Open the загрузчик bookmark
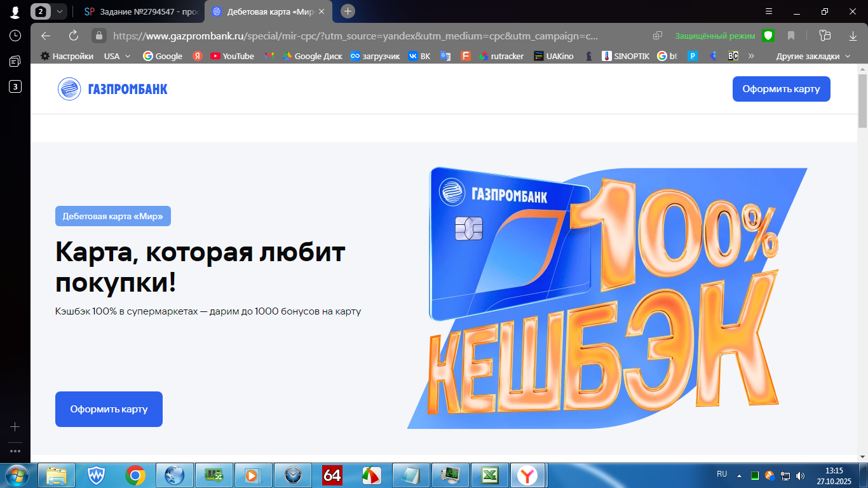Screen dimensions: 868x488 375,56
